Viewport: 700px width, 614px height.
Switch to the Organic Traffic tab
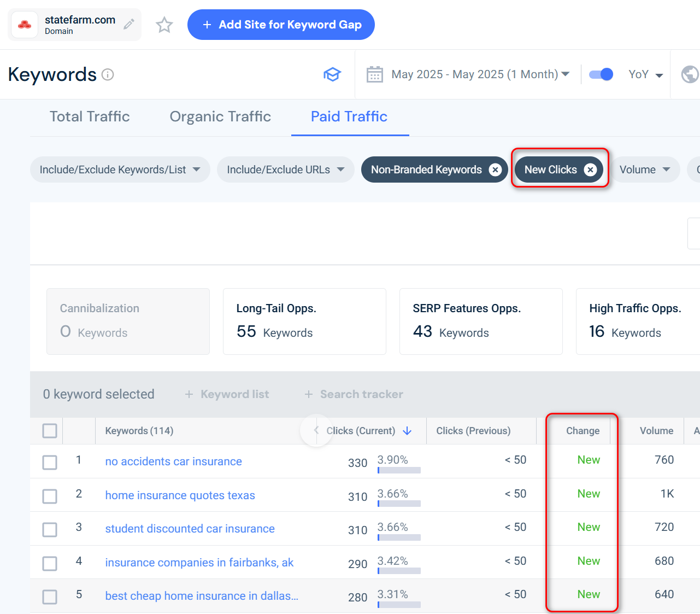pyautogui.click(x=220, y=116)
